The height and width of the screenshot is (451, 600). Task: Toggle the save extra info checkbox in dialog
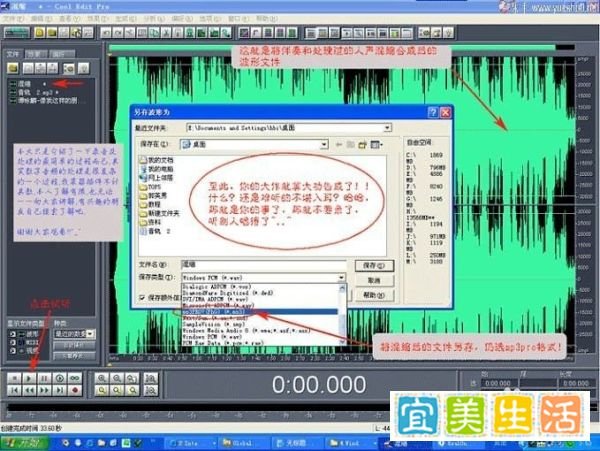(142, 297)
